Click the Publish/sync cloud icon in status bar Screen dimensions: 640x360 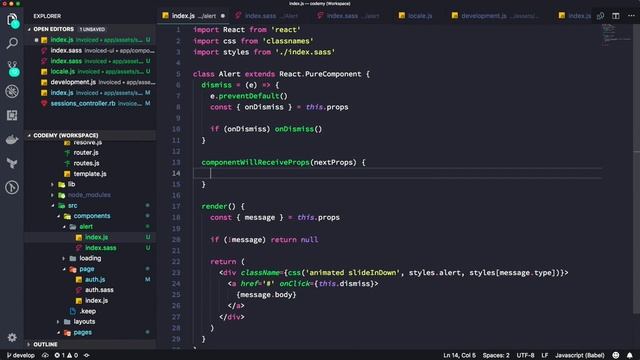(x=45, y=355)
